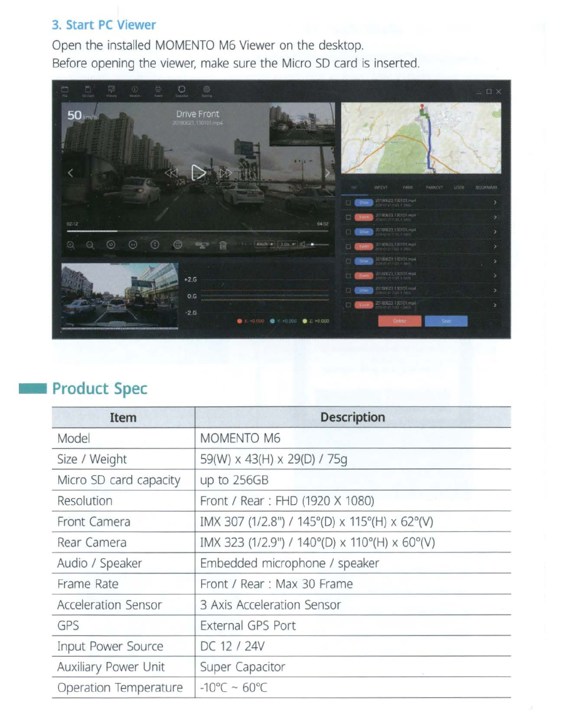Mute audio with the speaker icon
This screenshot has height=728, width=563.
coord(303,244)
